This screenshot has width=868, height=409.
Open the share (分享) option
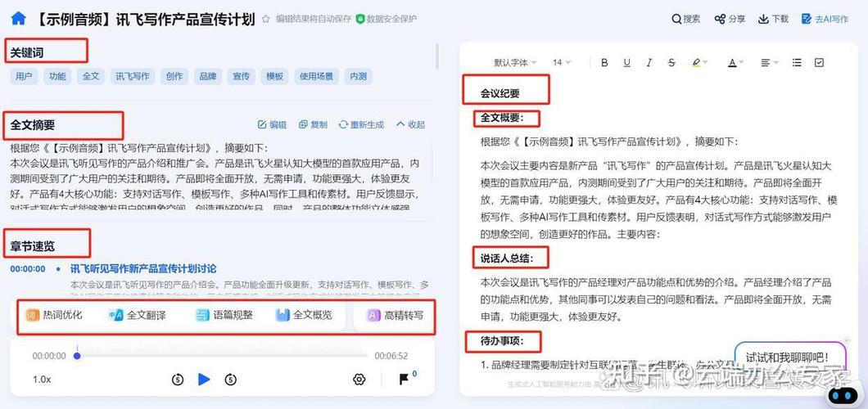click(x=730, y=19)
